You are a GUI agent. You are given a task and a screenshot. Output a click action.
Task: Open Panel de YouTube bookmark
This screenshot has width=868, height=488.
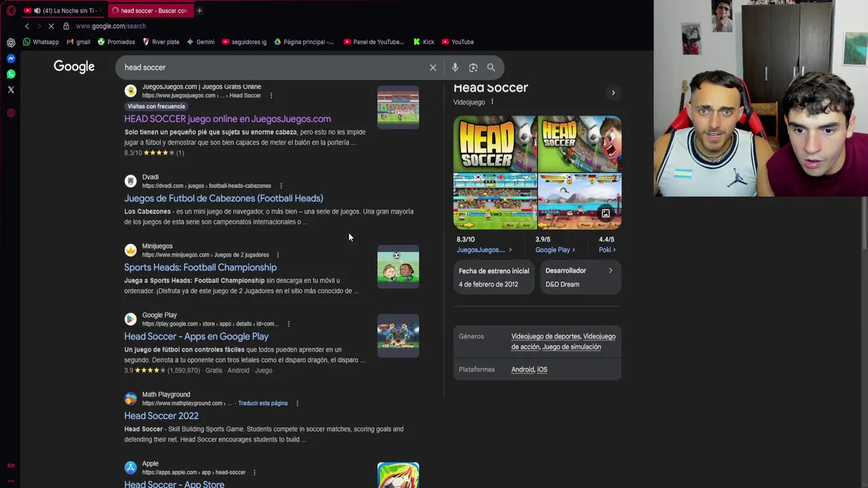(x=374, y=42)
